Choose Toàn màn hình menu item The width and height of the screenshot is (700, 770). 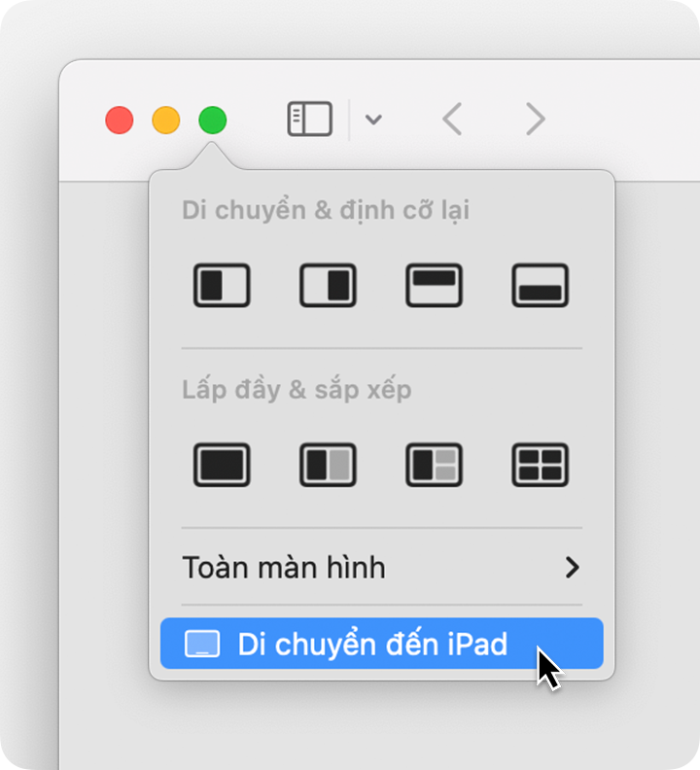pos(382,568)
